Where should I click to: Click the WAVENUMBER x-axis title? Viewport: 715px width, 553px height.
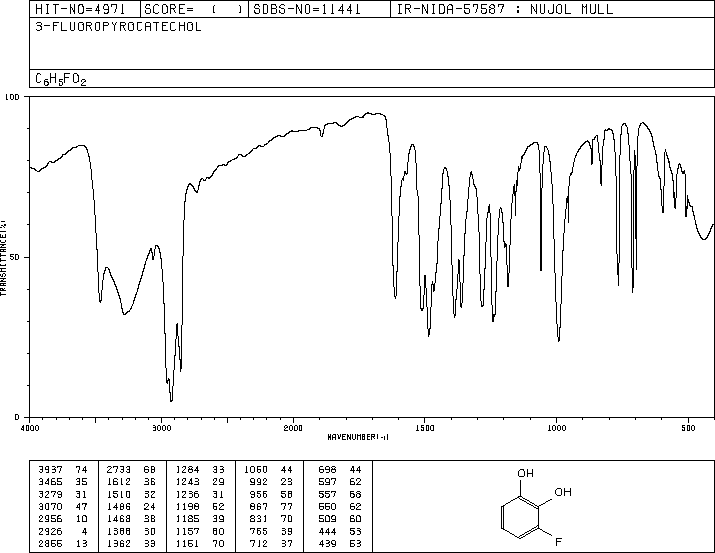(358, 437)
